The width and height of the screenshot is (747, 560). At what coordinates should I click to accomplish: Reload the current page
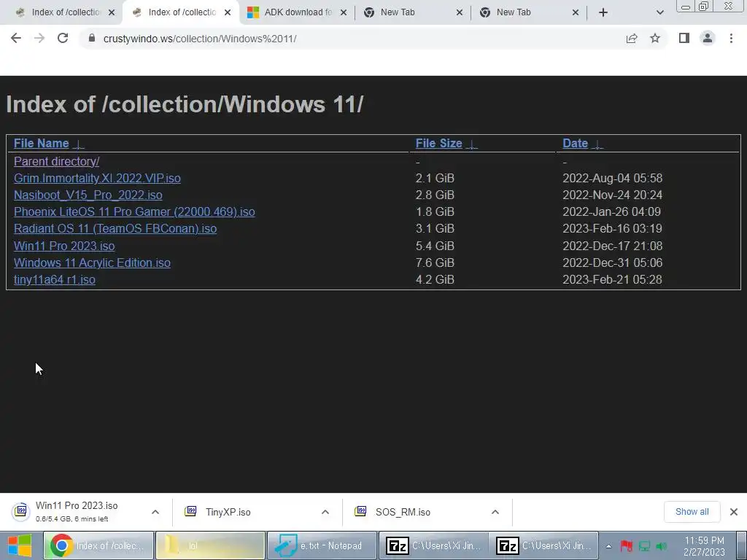(63, 38)
